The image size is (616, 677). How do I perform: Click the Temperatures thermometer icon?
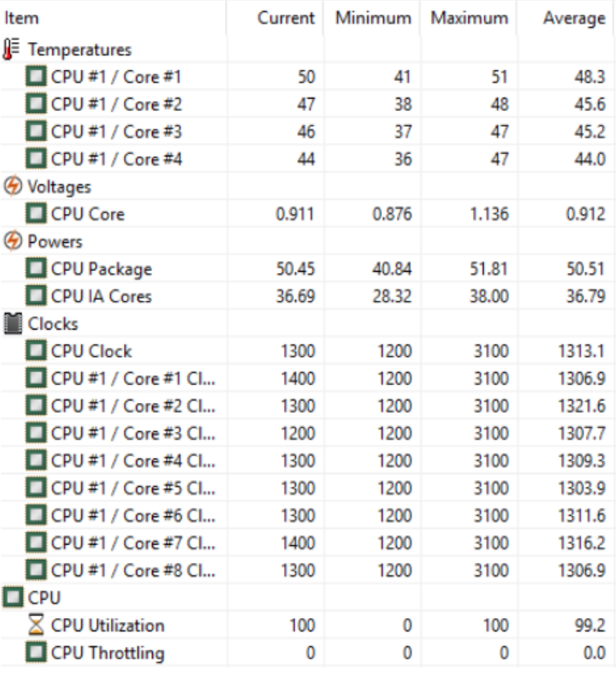(x=13, y=50)
